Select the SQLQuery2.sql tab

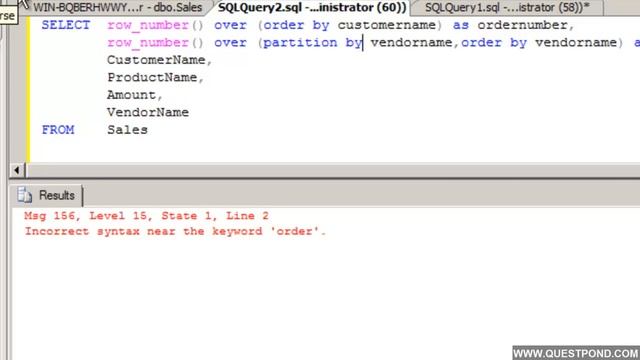(312, 7)
